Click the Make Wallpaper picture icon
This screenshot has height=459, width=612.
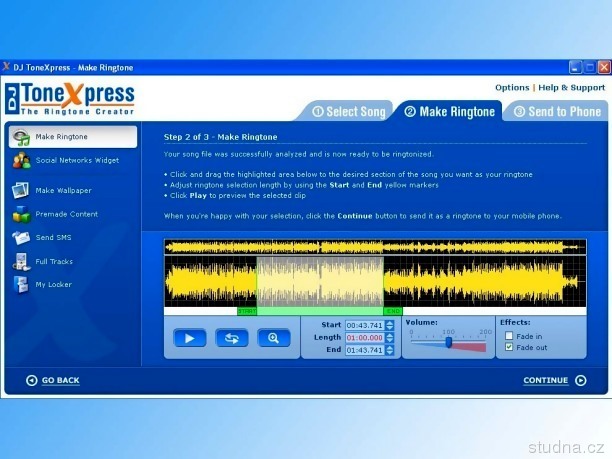[20, 190]
